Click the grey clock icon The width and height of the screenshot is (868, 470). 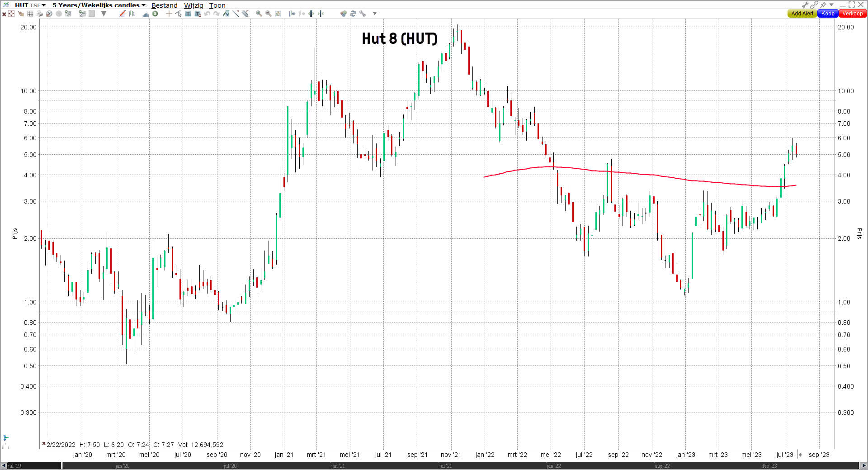(x=59, y=14)
